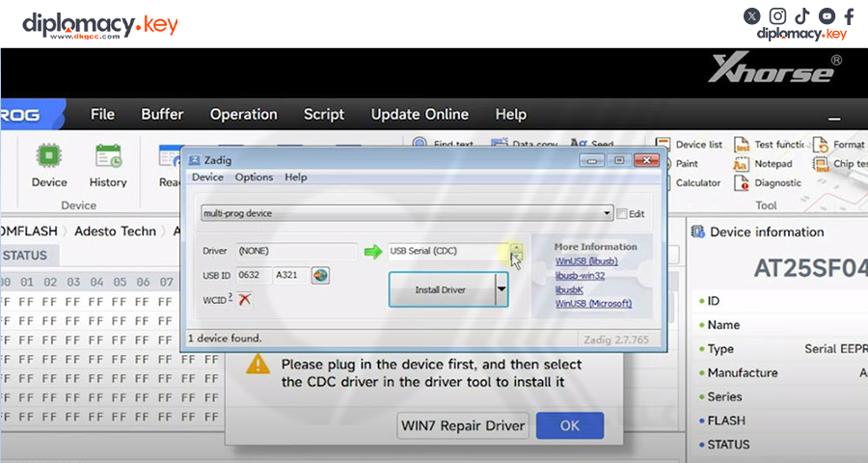Click the Manufacture row in Device information
Viewport: 868px width, 463px height.
[x=742, y=373]
